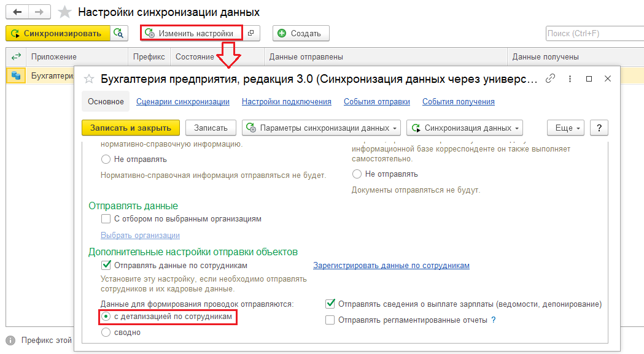The height and width of the screenshot is (354, 644).
Task: Click Зарегистрировать данные по сотрудникам link
Action: pyautogui.click(x=391, y=265)
